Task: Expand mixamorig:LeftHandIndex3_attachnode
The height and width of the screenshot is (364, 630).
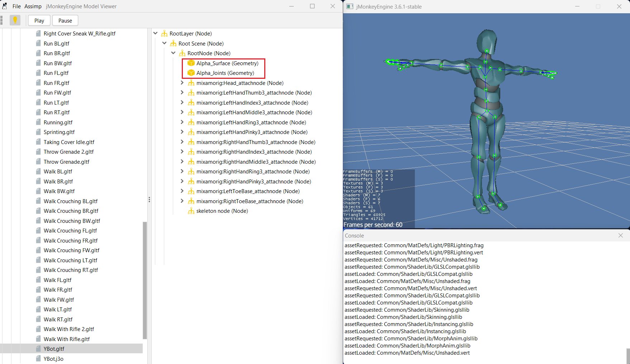Action: click(x=182, y=102)
